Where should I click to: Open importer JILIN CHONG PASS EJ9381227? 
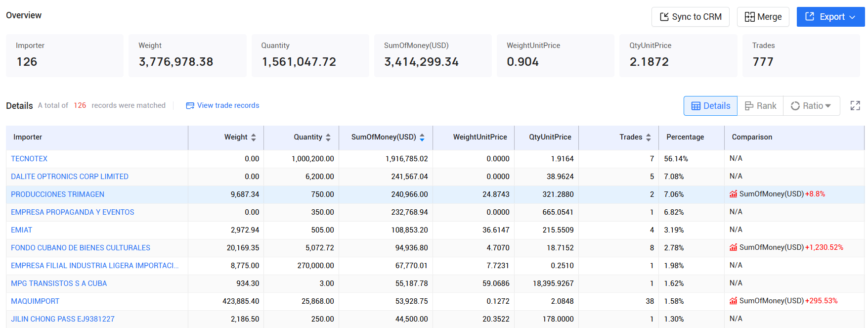click(63, 319)
